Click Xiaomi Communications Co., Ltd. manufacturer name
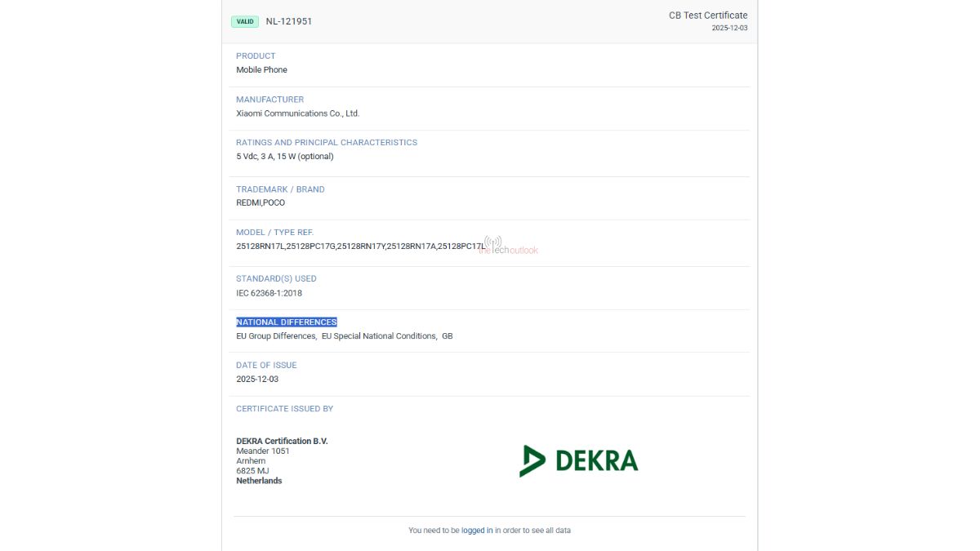The image size is (980, 551). (298, 113)
